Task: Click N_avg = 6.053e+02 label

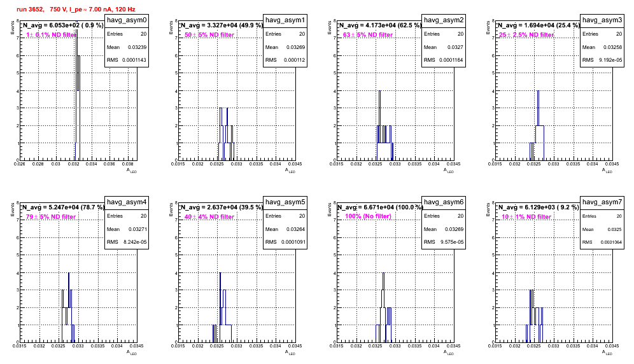Action: point(62,25)
